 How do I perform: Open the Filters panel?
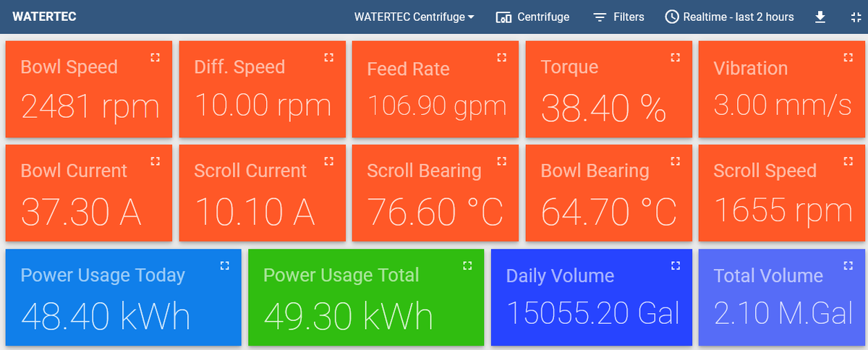coord(618,17)
